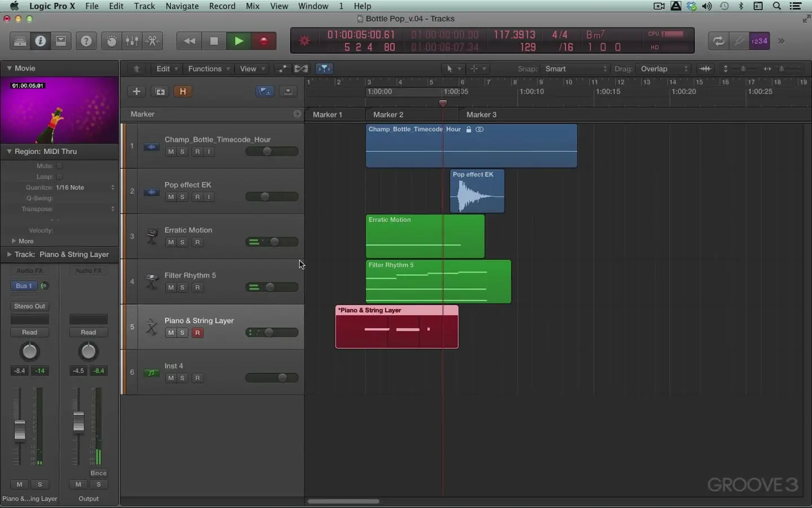This screenshot has width=812, height=508.
Task: Open the left-click pointer tool menu
Action: point(453,69)
